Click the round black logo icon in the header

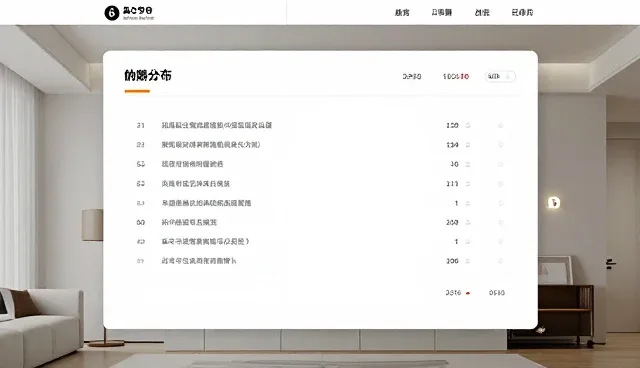click(x=111, y=13)
